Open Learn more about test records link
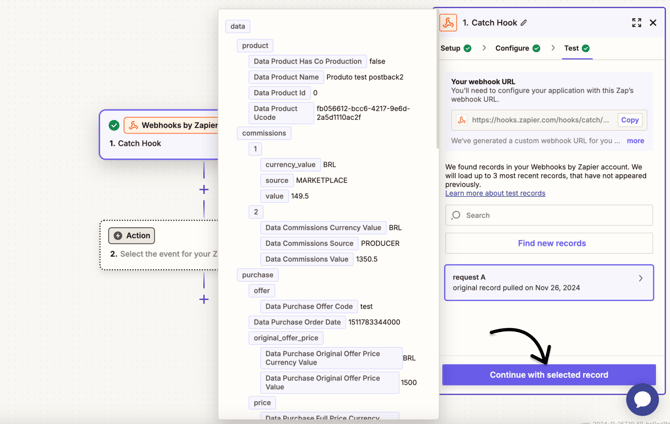This screenshot has width=670, height=424. 495,193
